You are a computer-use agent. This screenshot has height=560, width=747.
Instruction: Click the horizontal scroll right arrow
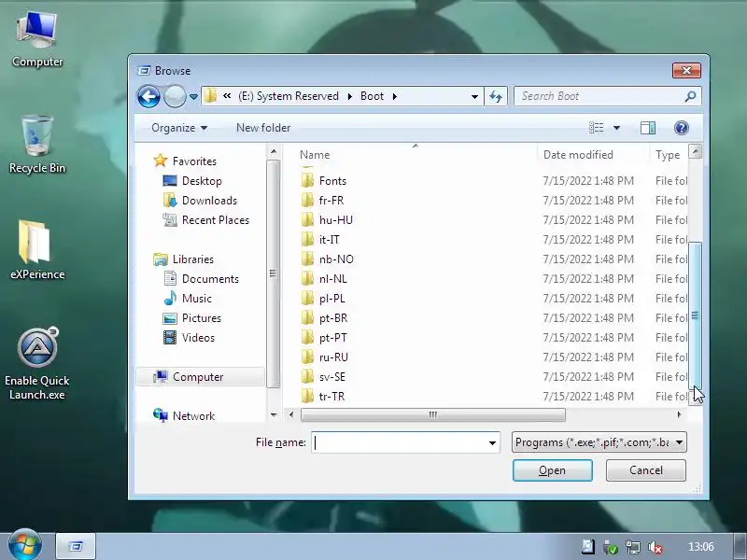[679, 414]
